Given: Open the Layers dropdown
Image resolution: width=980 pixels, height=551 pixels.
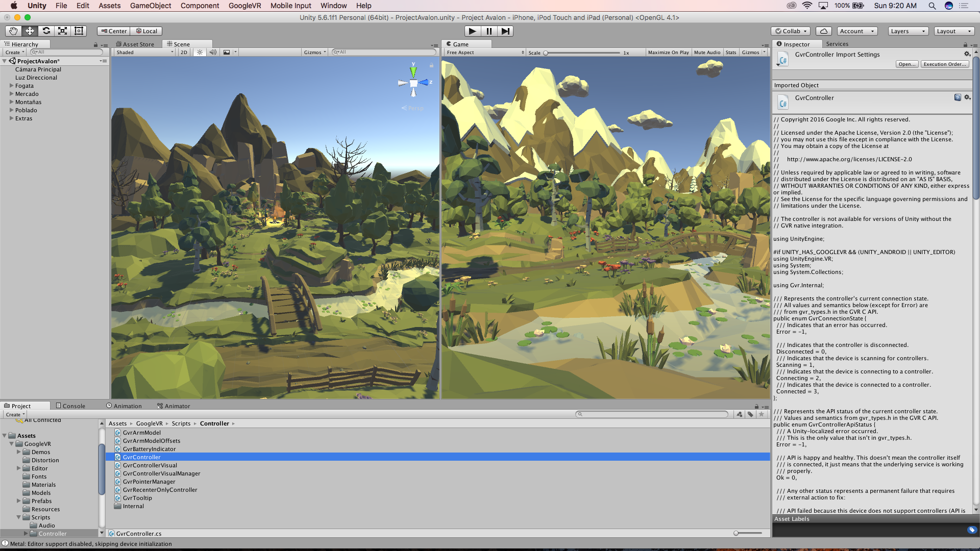Looking at the screenshot, I should pos(908,31).
